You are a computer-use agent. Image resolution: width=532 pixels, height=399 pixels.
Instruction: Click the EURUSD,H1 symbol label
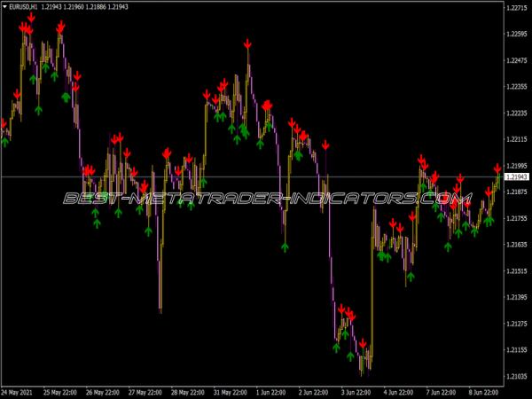[x=24, y=7]
